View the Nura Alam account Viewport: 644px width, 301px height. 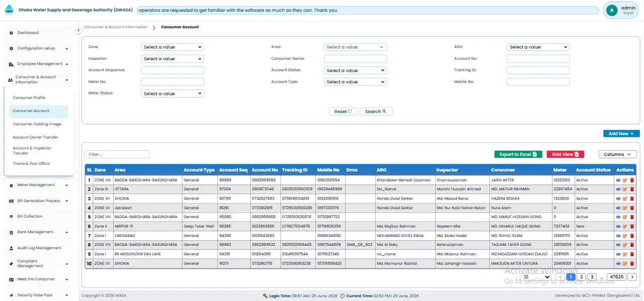(618, 208)
